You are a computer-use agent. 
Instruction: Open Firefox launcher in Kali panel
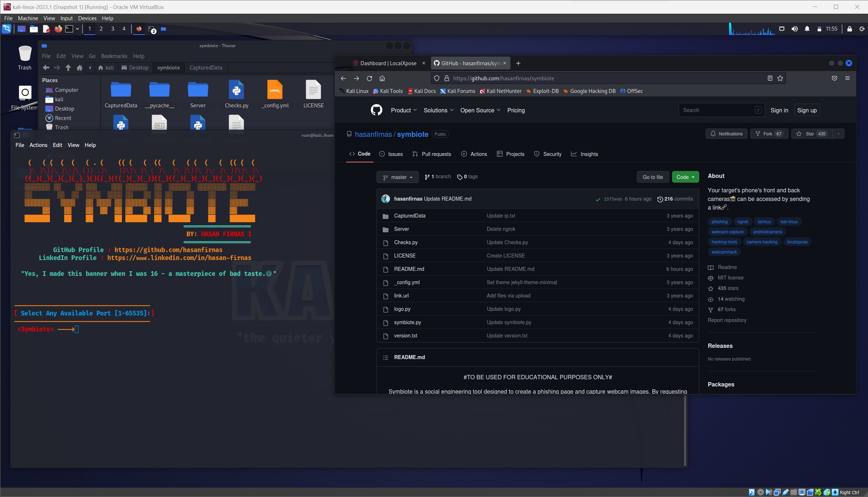[x=58, y=29]
